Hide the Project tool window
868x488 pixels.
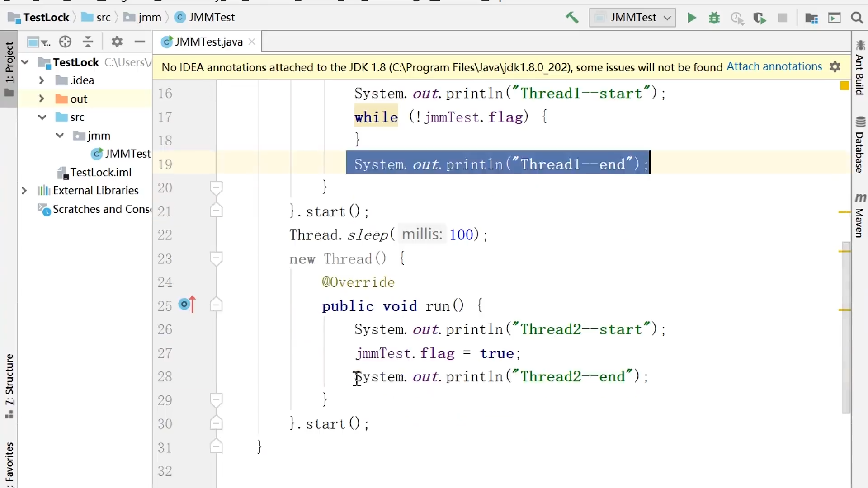(140, 42)
